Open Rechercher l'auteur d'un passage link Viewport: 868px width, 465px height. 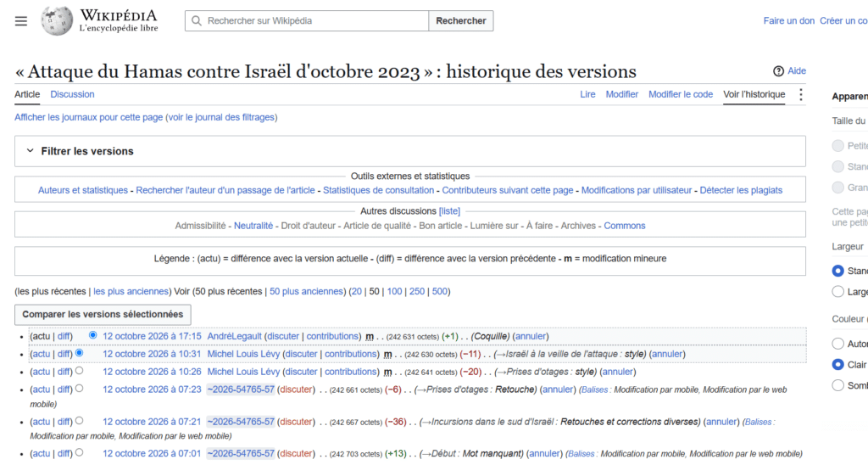pyautogui.click(x=225, y=190)
